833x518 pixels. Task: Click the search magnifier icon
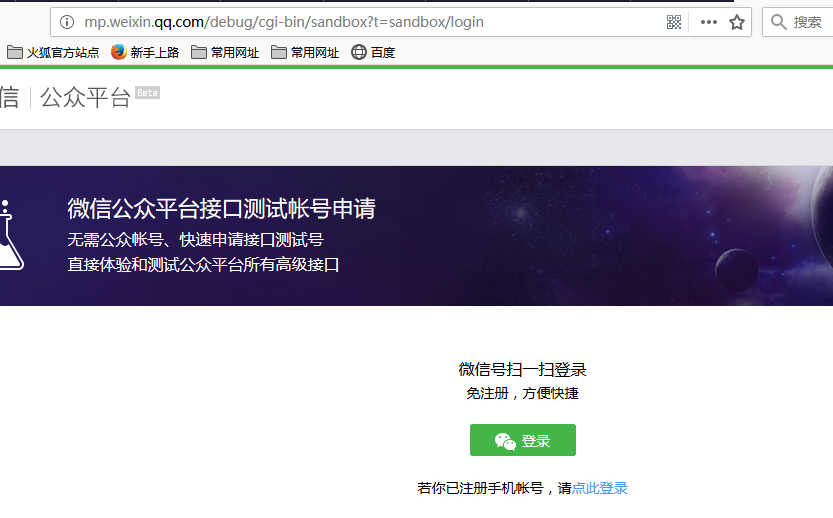tap(778, 22)
